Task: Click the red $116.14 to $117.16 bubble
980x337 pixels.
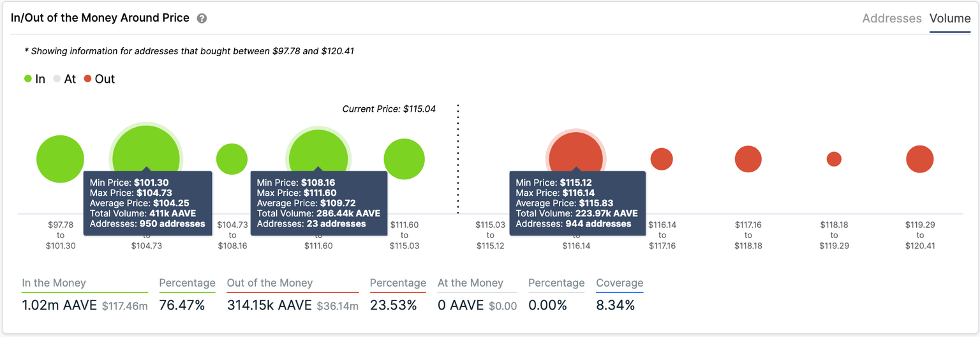Action: point(662,159)
